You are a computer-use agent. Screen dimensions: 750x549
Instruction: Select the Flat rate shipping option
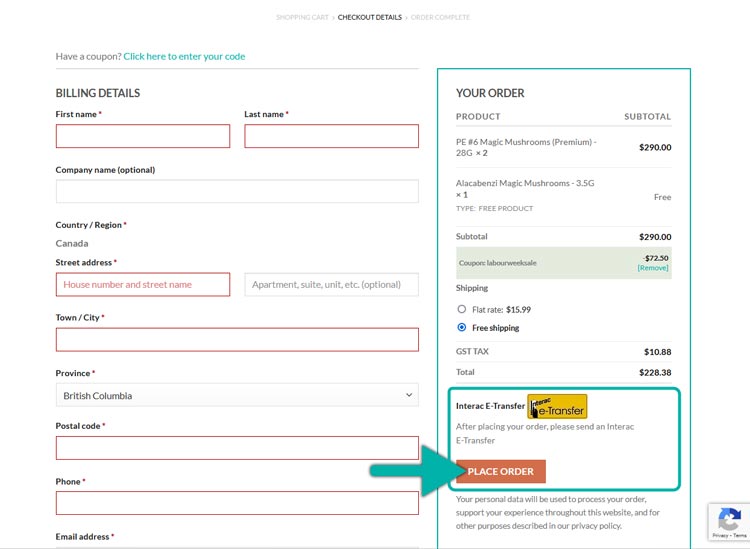pos(462,310)
